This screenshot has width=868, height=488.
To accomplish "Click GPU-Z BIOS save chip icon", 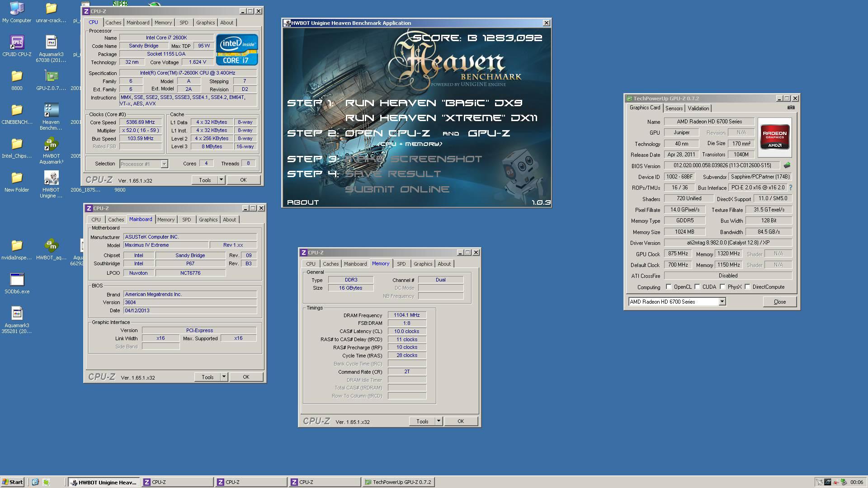I will (x=787, y=165).
